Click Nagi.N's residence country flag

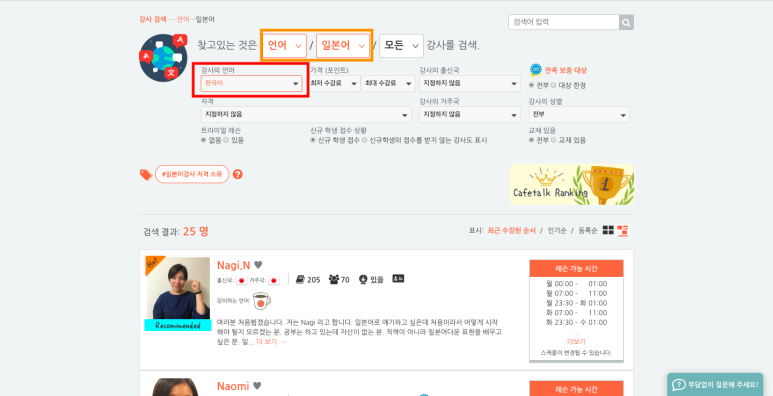click(x=274, y=280)
